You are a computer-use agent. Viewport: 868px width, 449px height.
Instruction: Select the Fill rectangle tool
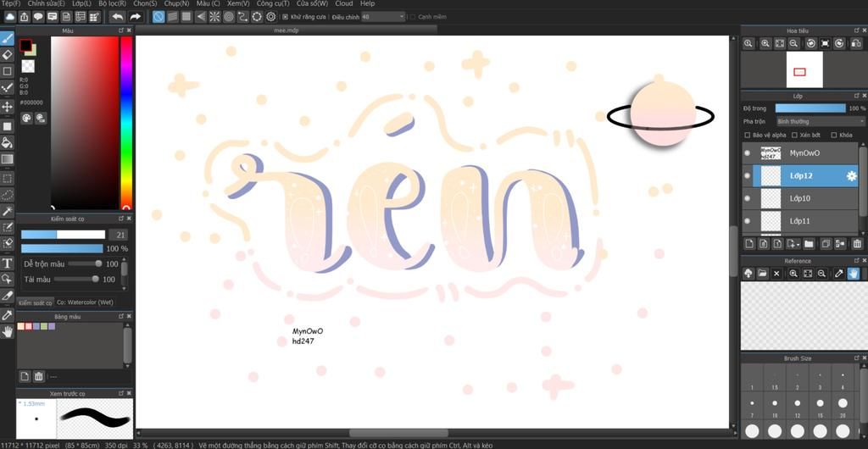7,126
